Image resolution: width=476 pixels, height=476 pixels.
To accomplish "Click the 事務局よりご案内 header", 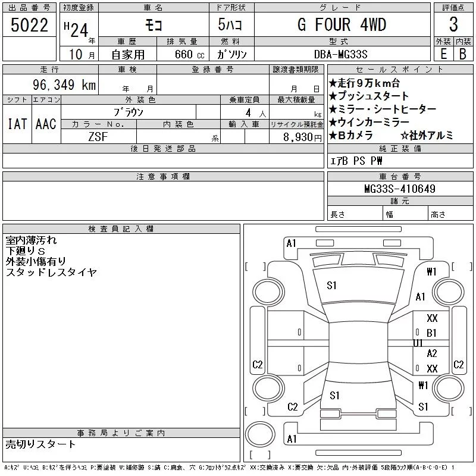I will pos(121,433).
